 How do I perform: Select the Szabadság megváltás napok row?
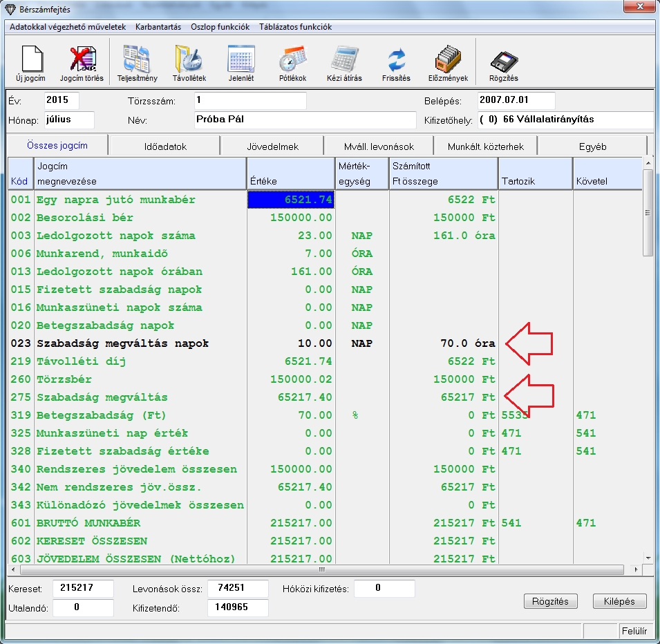pos(122,343)
